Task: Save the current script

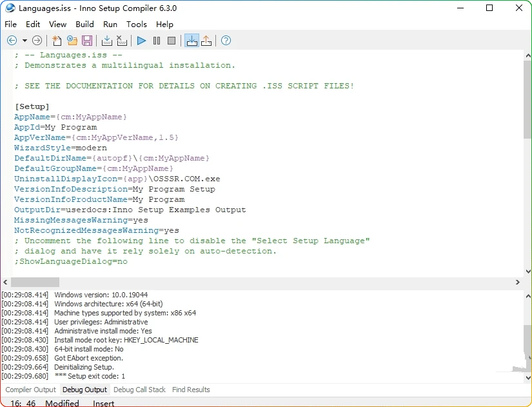Action: click(87, 41)
